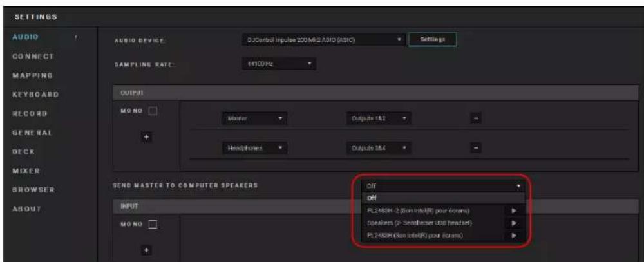Open the Sampling Rate 44100 Hz dropdown
This screenshot has height=262, width=644.
(x=279, y=64)
